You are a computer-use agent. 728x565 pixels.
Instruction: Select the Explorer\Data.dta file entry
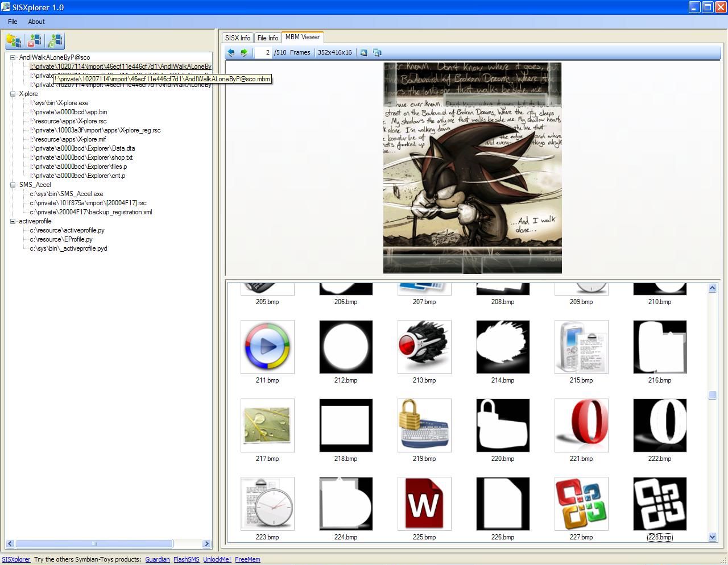[82, 148]
